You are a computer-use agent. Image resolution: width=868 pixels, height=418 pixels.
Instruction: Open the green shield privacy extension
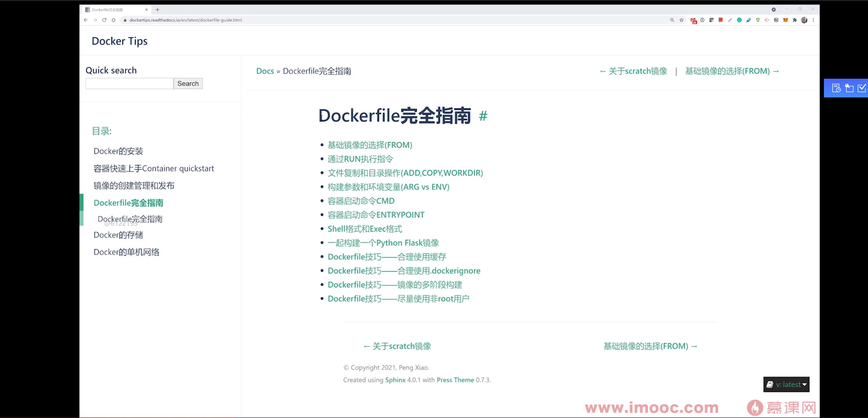(757, 20)
